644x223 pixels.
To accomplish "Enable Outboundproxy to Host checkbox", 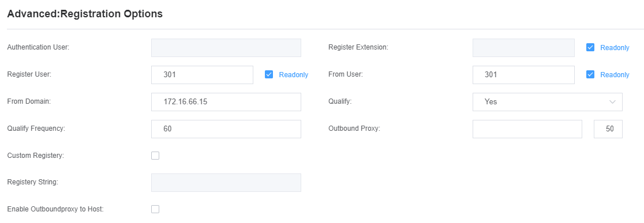I will pos(155,209).
